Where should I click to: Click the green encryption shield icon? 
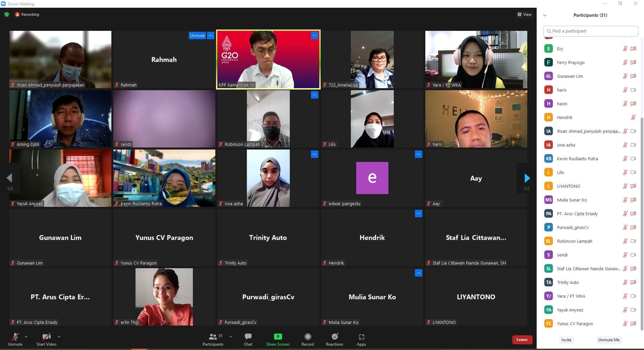pos(7,14)
